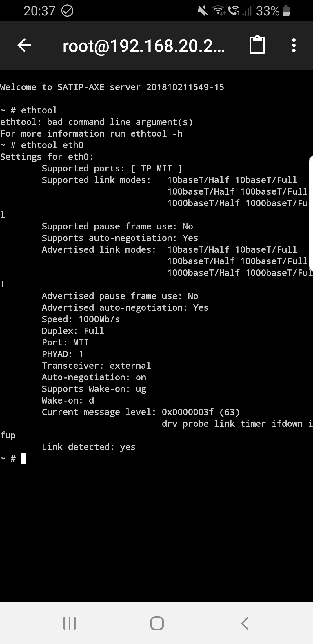Tap the 'Link detected: yes' line
The image size is (313, 644).
coord(89,447)
